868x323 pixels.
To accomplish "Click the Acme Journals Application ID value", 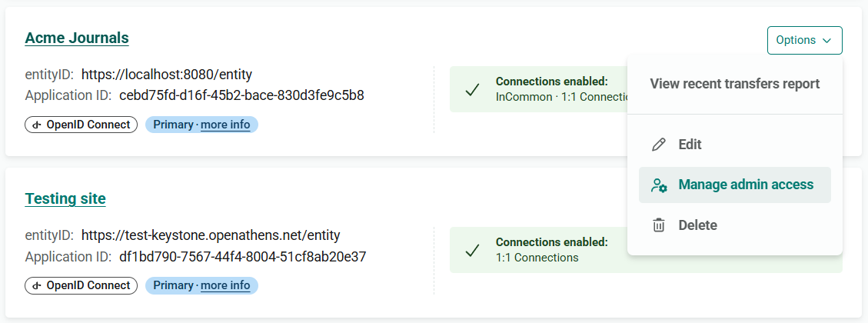I will [x=241, y=95].
